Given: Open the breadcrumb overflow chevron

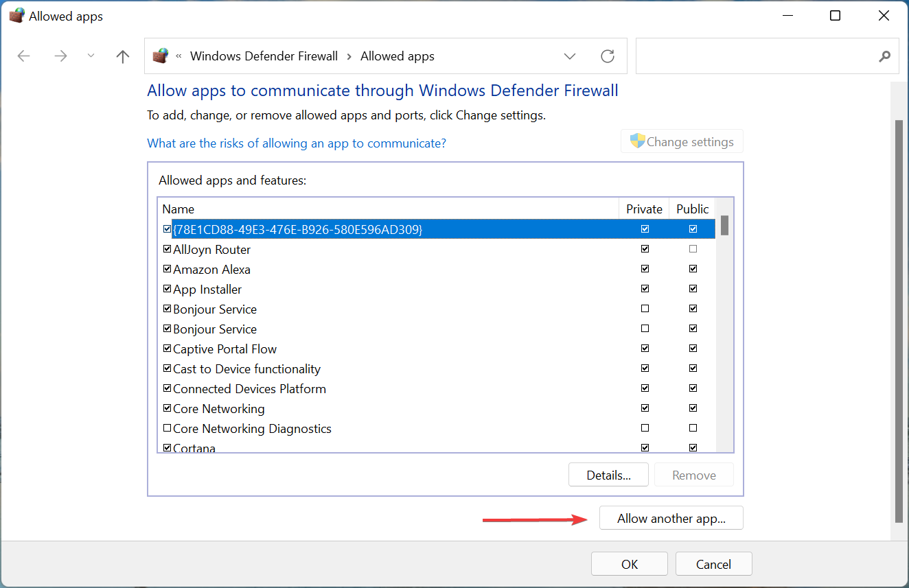Looking at the screenshot, I should tap(179, 56).
